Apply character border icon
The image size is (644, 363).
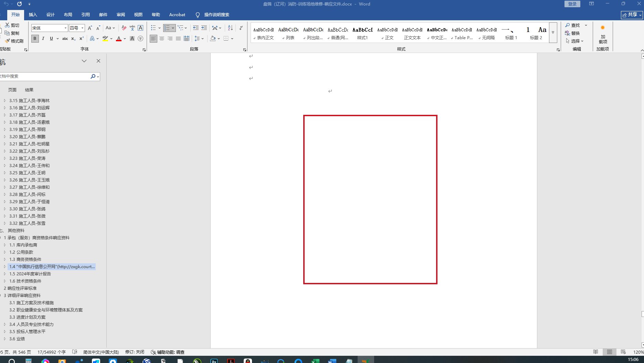[140, 28]
